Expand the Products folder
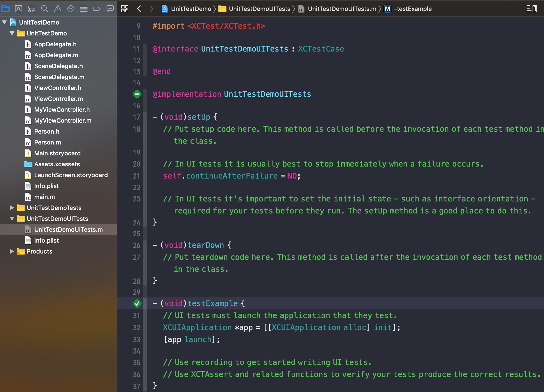The width and height of the screenshot is (544, 392). (12, 251)
